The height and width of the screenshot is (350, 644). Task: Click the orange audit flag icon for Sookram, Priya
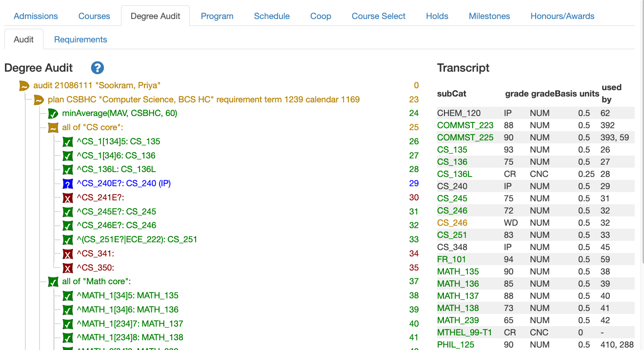coord(24,85)
